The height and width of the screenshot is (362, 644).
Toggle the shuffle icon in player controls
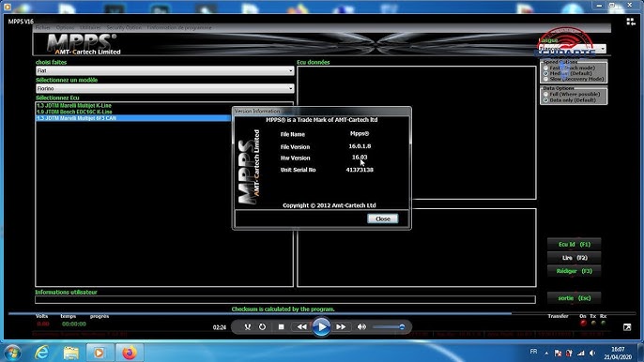[247, 327]
